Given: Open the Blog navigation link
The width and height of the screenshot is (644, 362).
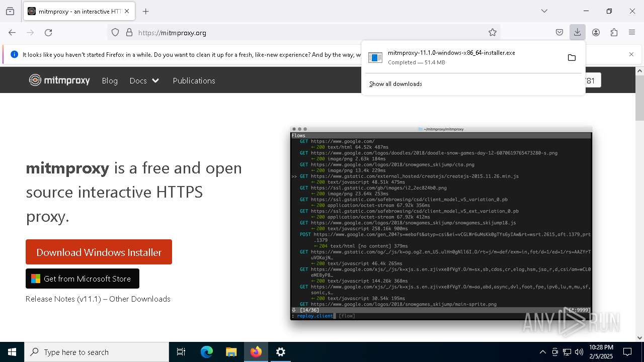Looking at the screenshot, I should coord(110,80).
